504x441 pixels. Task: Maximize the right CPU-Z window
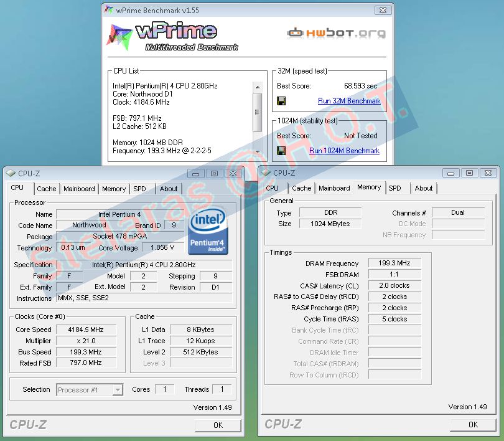point(469,173)
